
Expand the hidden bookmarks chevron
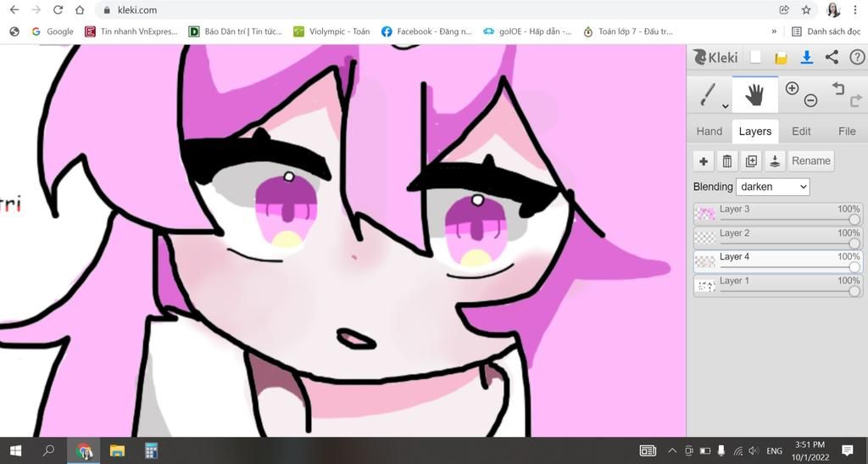point(774,31)
